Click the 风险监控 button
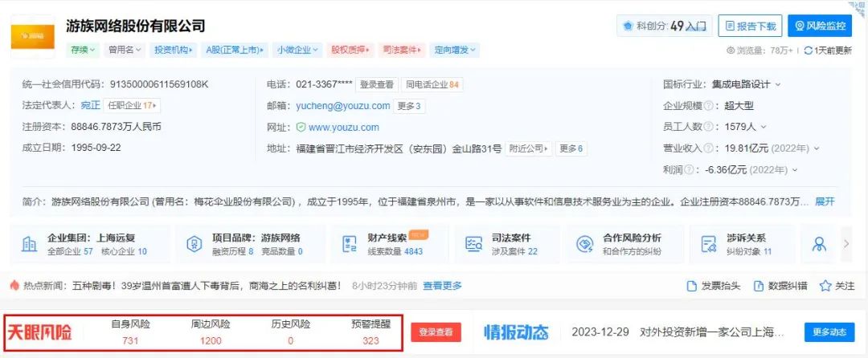Screen dimensions: 868x358 820,26
